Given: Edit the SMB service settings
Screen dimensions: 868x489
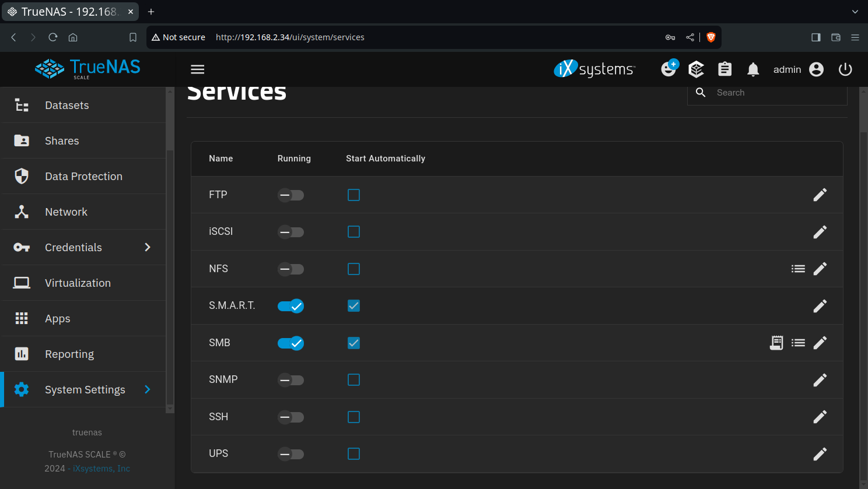Looking at the screenshot, I should (x=820, y=343).
